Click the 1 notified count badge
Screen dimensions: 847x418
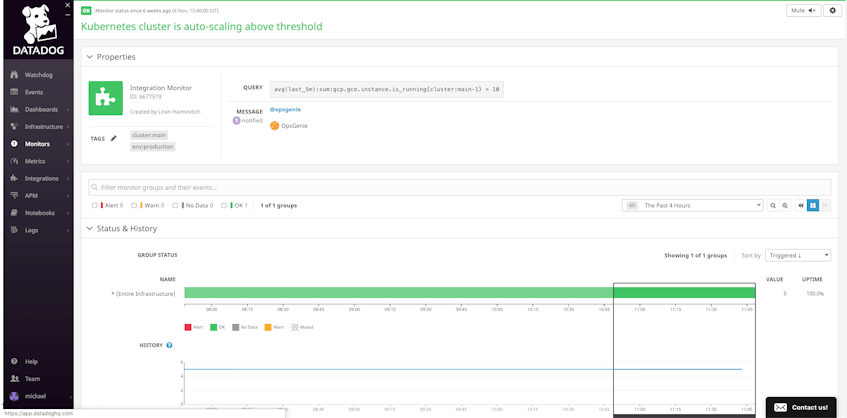point(236,120)
